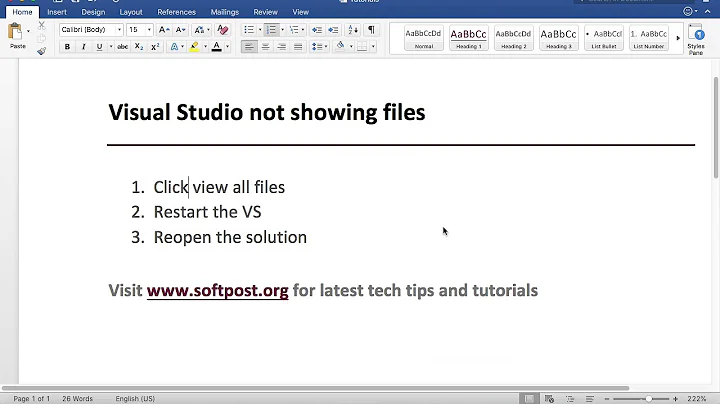
Task: Apply the Heading 2 style
Action: (513, 38)
